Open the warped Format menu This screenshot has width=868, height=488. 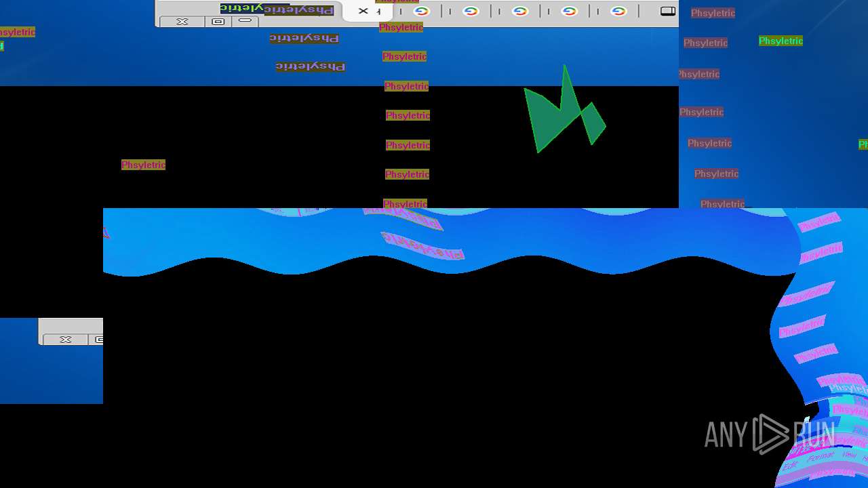(x=821, y=457)
